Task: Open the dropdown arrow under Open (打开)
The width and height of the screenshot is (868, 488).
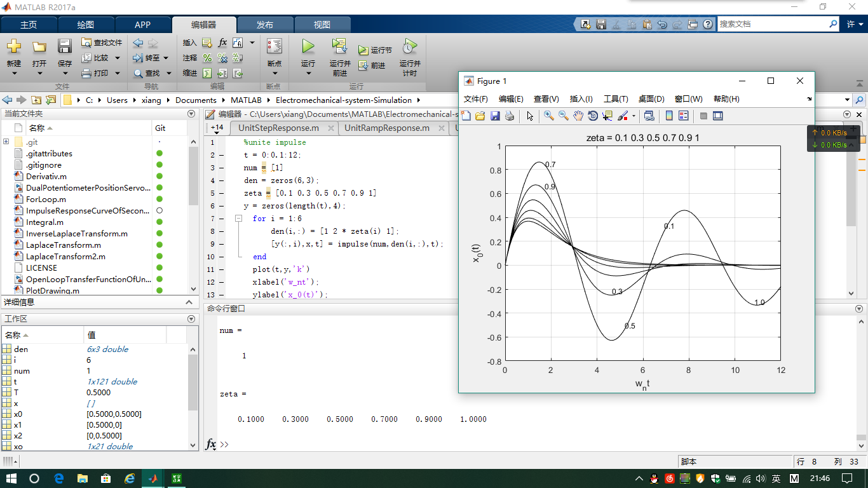Action: point(39,73)
